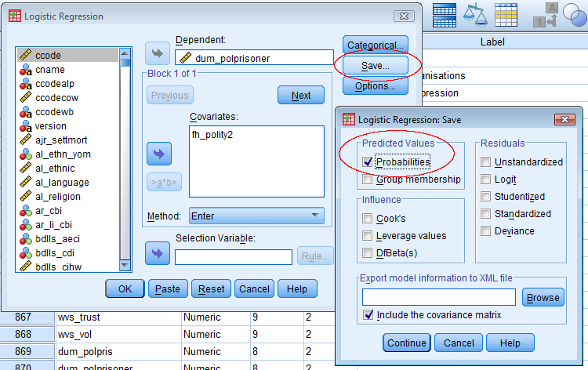The width and height of the screenshot is (588, 370).
Task: Click the XML file path input field
Action: (x=438, y=297)
